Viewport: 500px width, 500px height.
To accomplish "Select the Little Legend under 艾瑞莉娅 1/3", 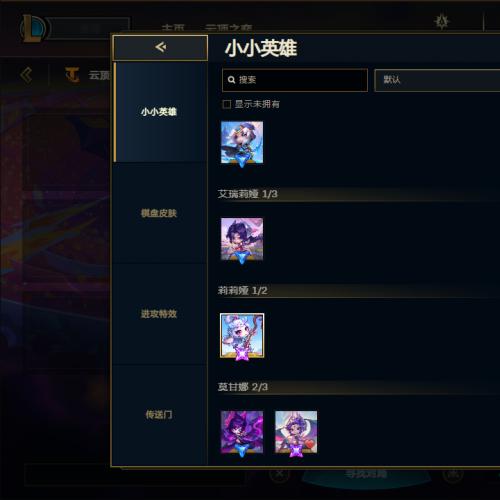I will 242,240.
